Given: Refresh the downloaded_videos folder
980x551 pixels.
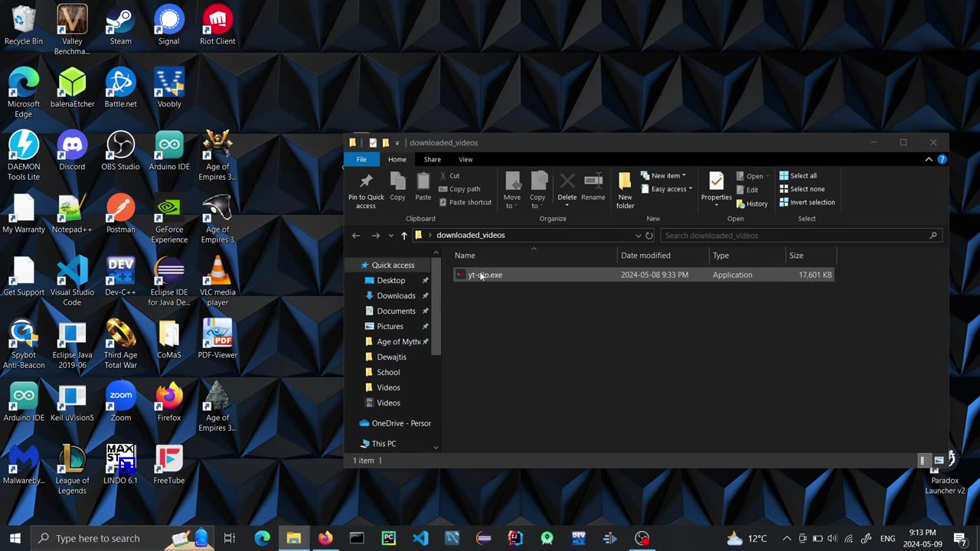Looking at the screenshot, I should [x=649, y=236].
